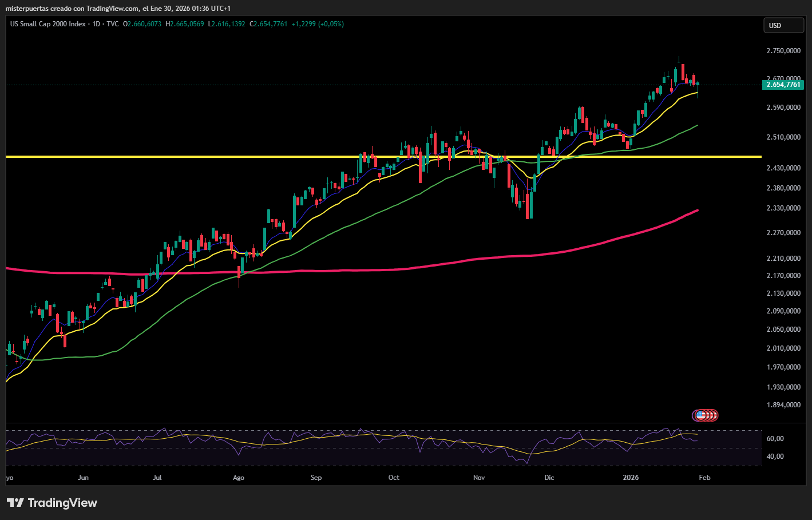This screenshot has height=520, width=812.
Task: Click the 40,00 level on RSI scale
Action: click(x=775, y=457)
